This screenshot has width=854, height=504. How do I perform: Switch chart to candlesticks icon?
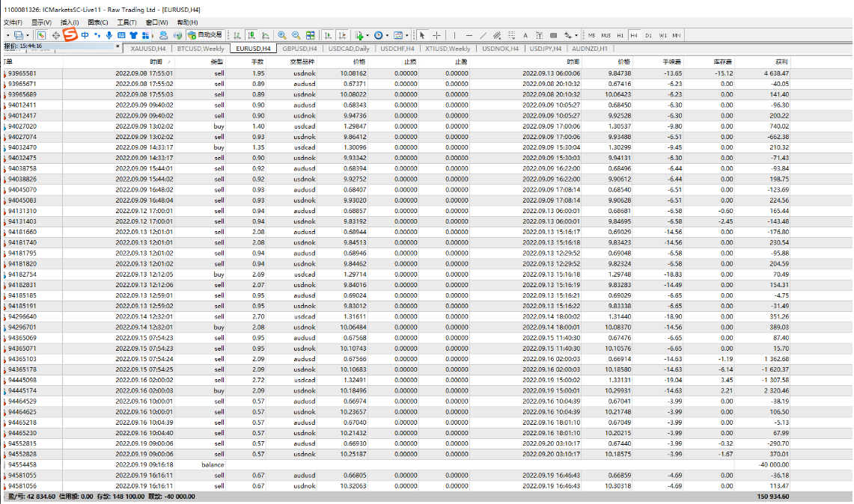(x=251, y=35)
